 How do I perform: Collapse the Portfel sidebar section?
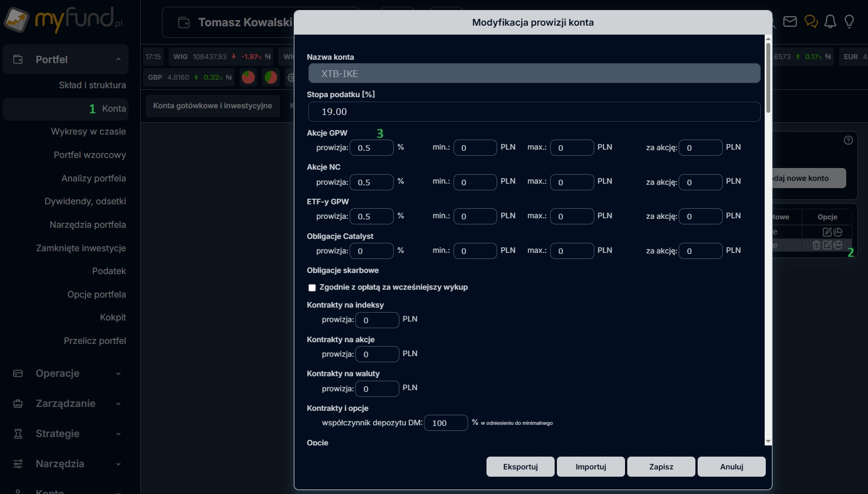118,60
